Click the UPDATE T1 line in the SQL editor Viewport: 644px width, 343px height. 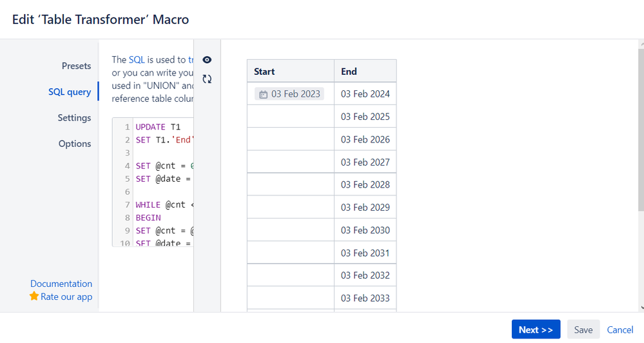pyautogui.click(x=158, y=127)
